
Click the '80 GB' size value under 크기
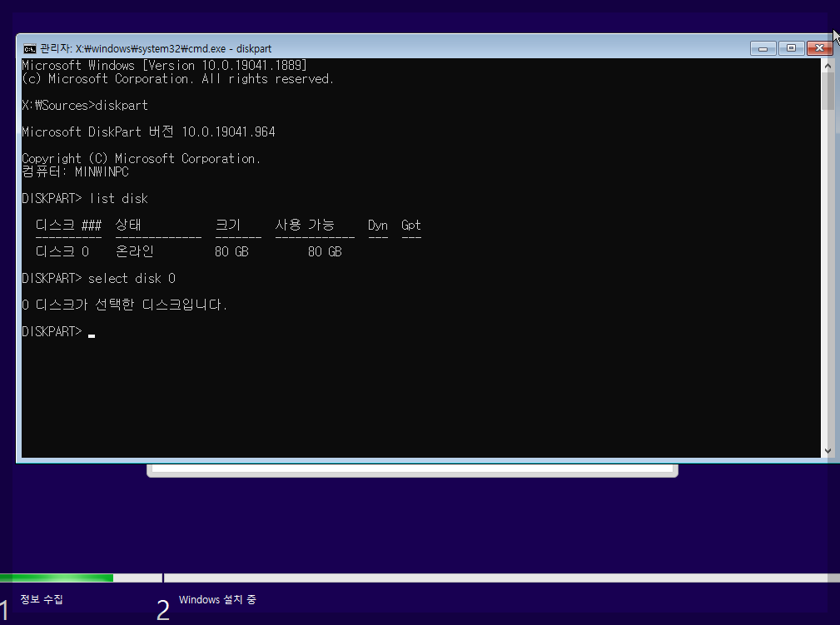click(232, 251)
